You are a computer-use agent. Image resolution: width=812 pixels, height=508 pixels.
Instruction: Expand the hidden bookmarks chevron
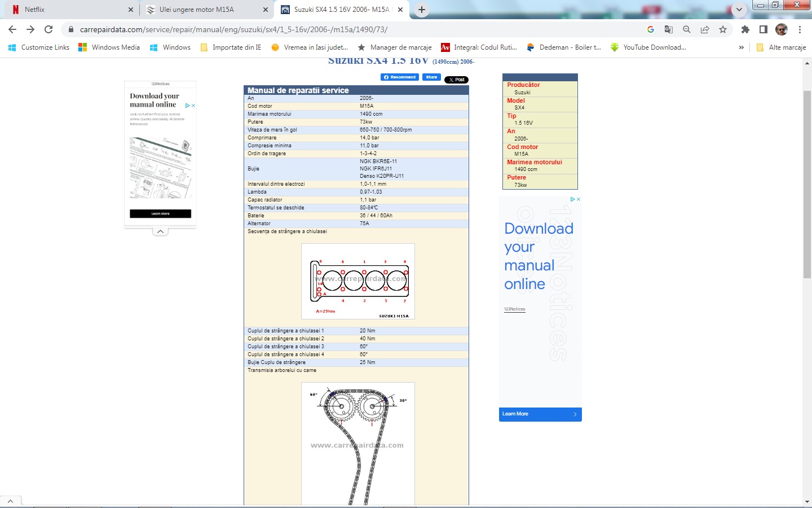click(x=742, y=47)
